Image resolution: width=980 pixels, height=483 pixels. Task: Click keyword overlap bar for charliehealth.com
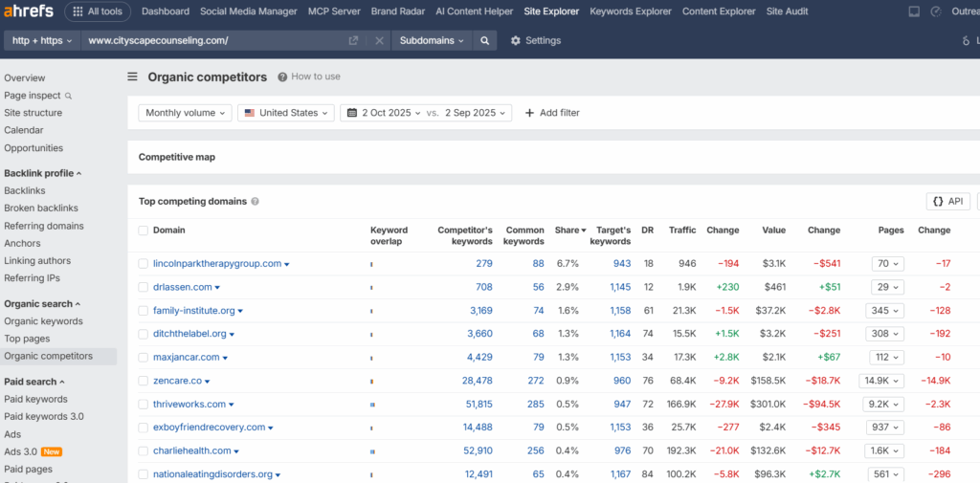click(372, 451)
